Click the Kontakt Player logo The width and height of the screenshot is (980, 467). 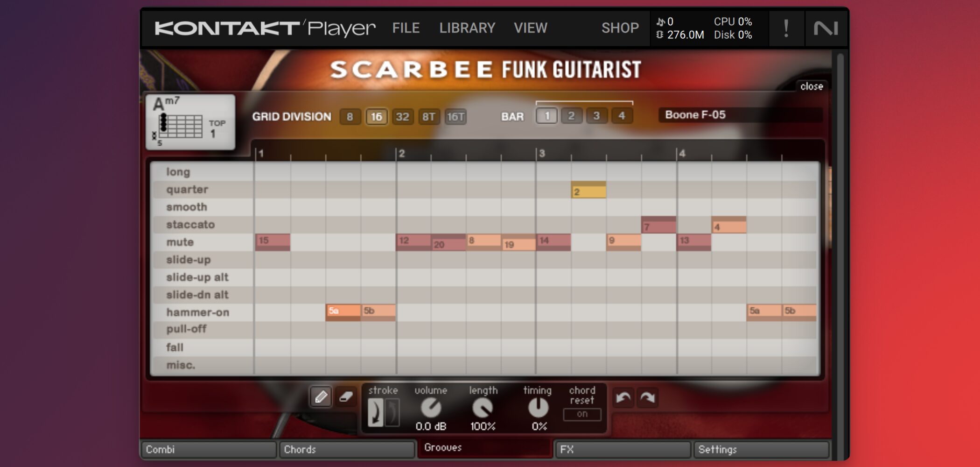click(x=265, y=28)
